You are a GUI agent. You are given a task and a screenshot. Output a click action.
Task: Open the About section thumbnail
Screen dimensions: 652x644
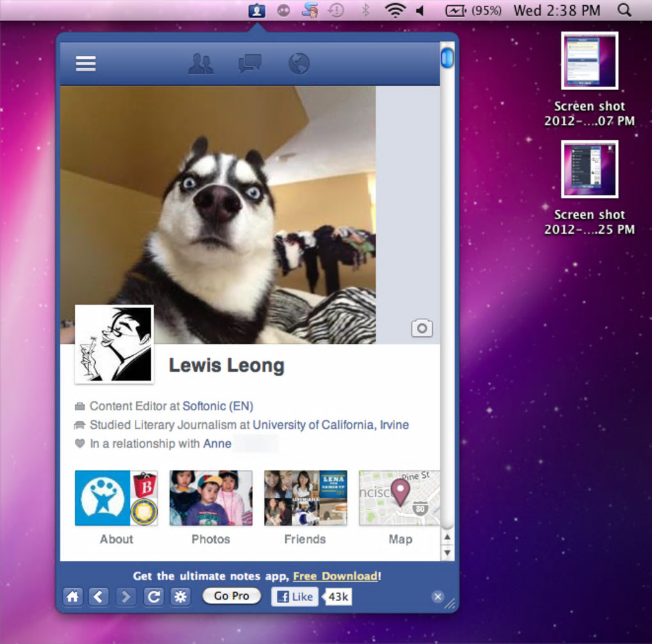[116, 498]
